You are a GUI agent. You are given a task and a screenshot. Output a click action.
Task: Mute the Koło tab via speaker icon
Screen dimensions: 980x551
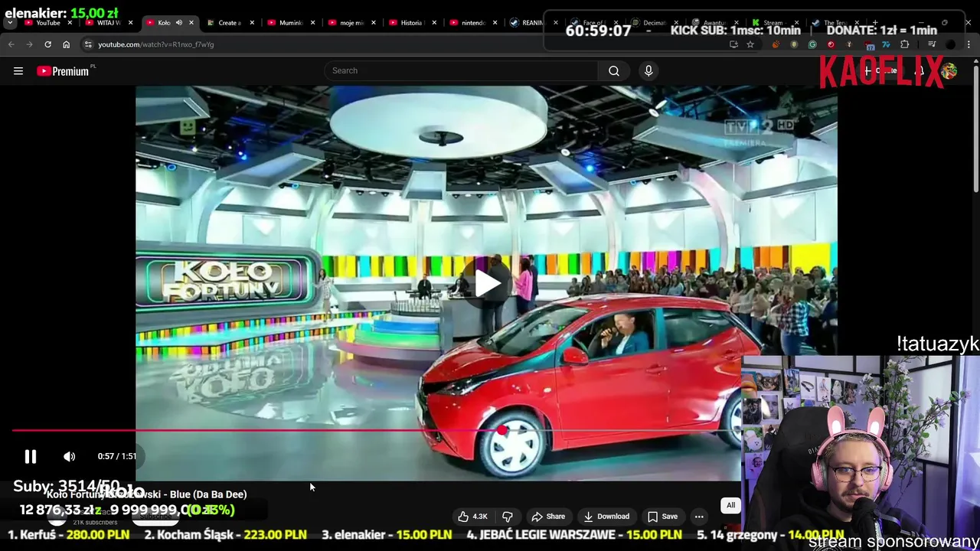click(x=179, y=23)
